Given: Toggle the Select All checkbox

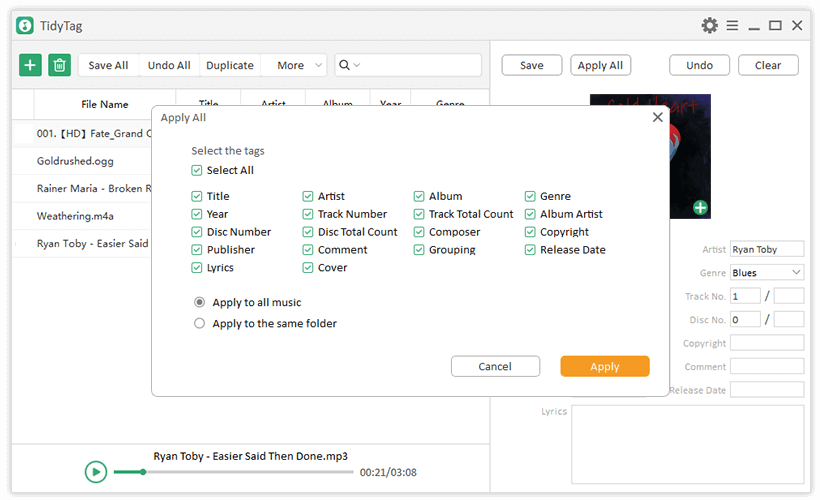Looking at the screenshot, I should click(x=197, y=171).
